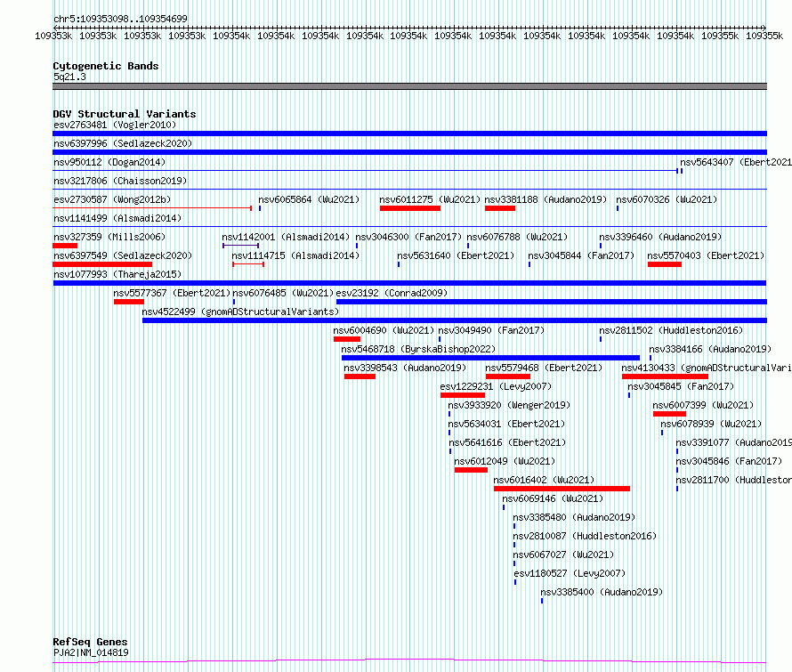The width and height of the screenshot is (792, 672).
Task: Click the RefSeq Genes track heading
Action: (x=91, y=643)
